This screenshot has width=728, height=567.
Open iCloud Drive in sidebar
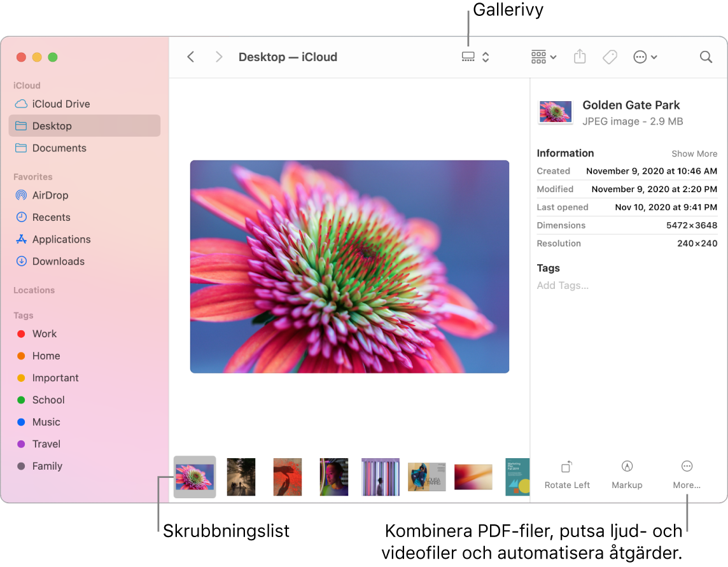coord(85,104)
